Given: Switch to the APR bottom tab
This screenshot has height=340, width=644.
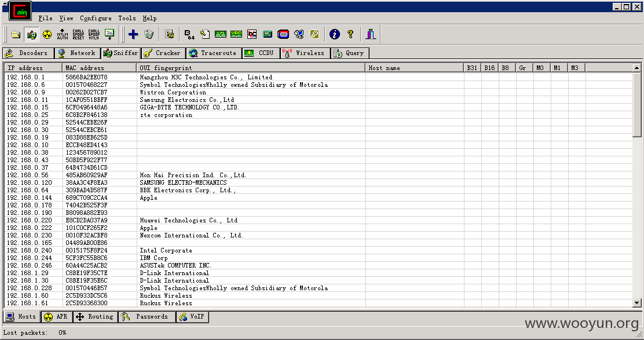Looking at the screenshot, I should (x=57, y=317).
